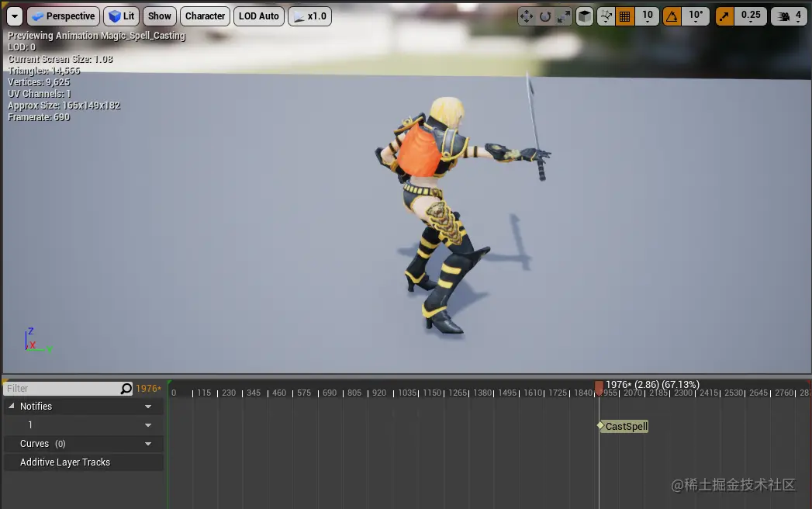This screenshot has width=812, height=509.
Task: Open the Lit view mode menu
Action: click(x=121, y=16)
